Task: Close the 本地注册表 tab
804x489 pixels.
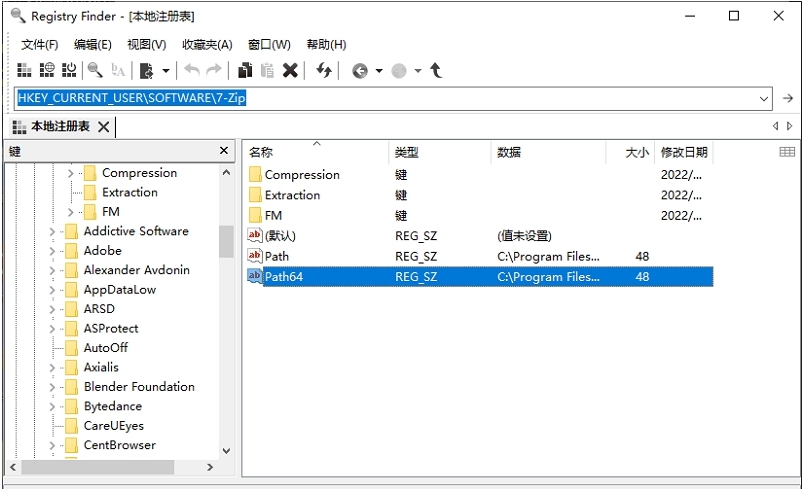Action: point(104,127)
